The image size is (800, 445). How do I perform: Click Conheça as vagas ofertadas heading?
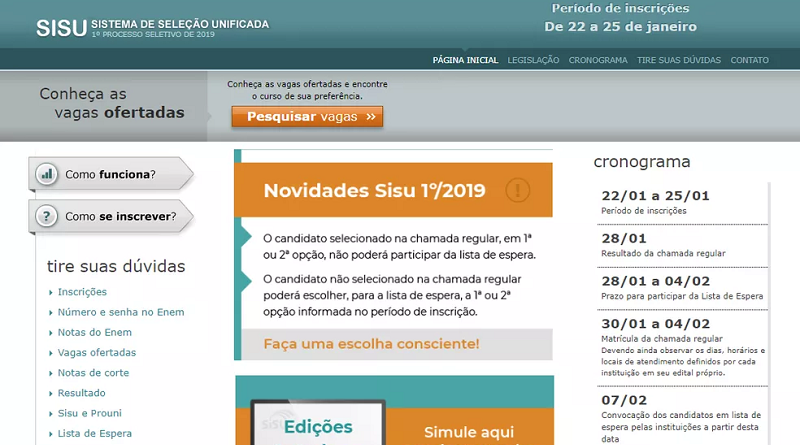(x=112, y=103)
